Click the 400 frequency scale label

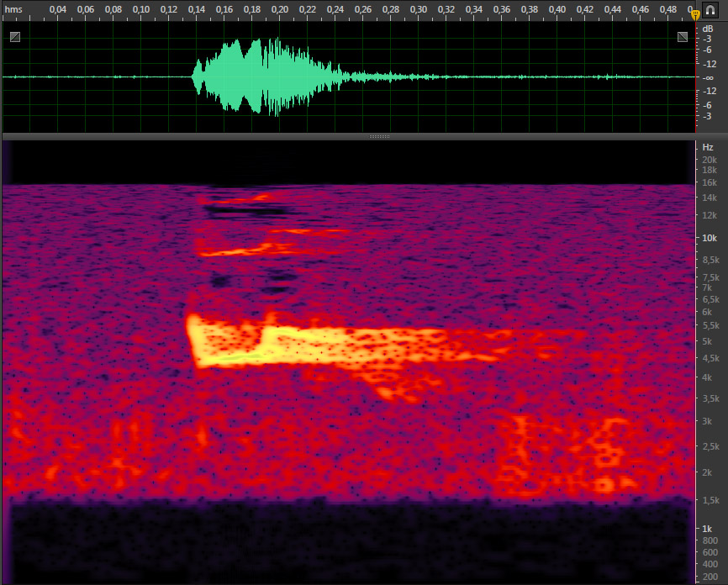[x=710, y=564]
